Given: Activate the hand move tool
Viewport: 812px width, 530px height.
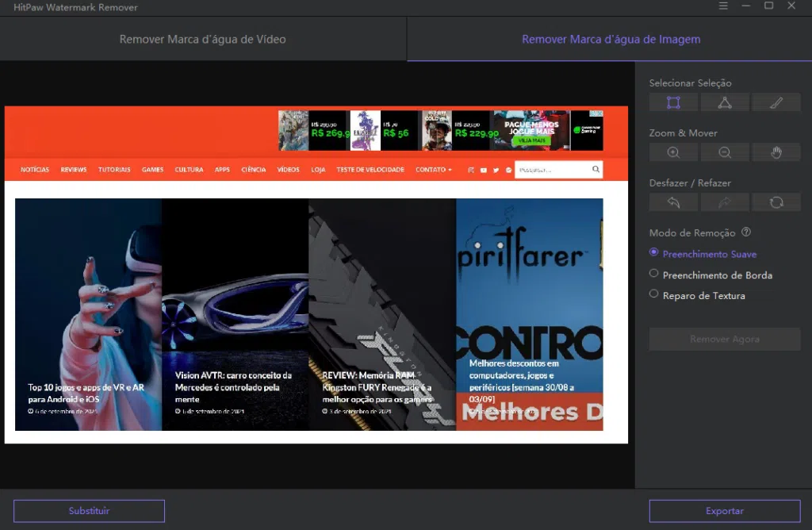Looking at the screenshot, I should [776, 152].
